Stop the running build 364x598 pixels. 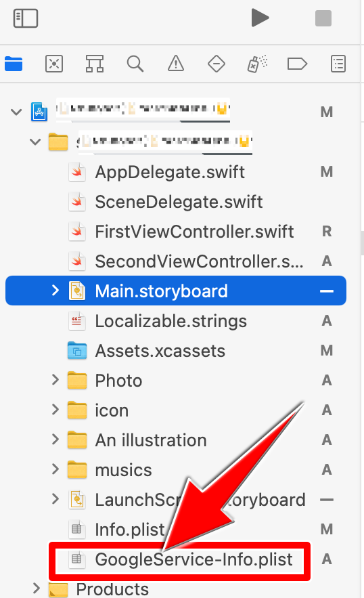point(323,18)
